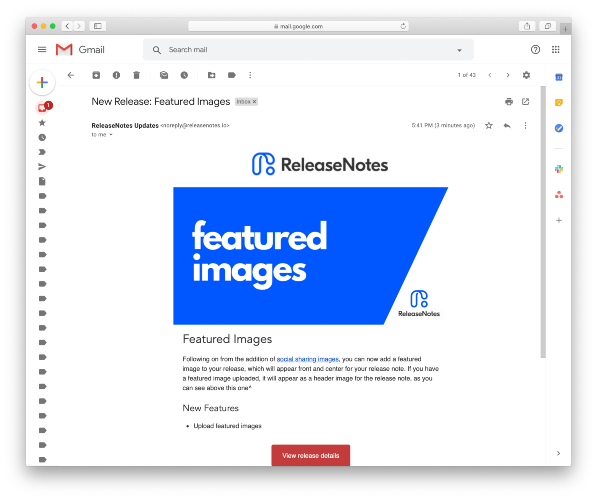Remove the Inbox label from email
Screen dimensions: 597x500
point(255,102)
